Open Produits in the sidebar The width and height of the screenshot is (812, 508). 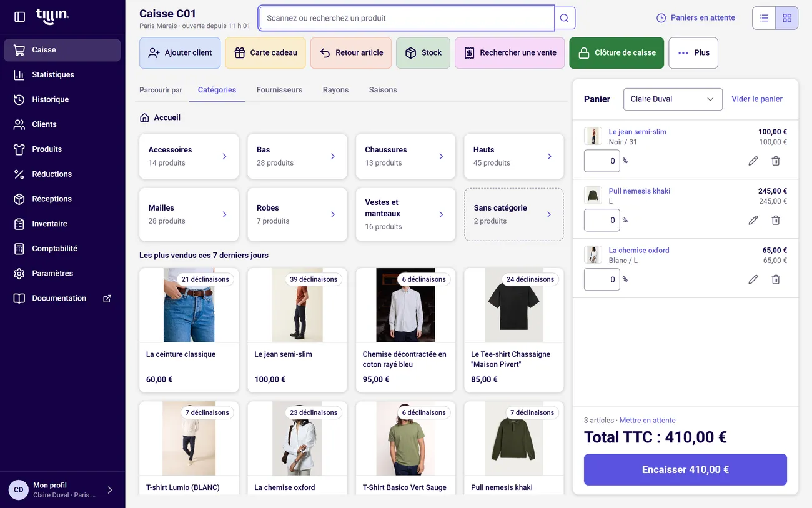(x=62, y=149)
